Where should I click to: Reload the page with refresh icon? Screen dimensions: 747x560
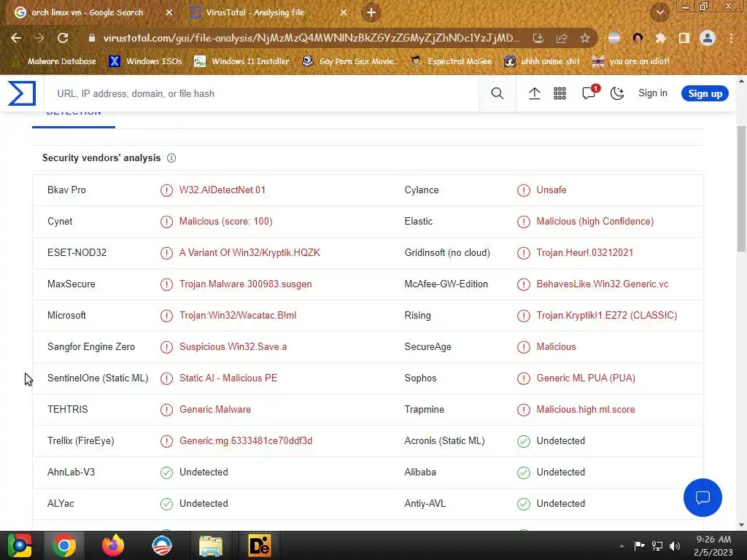[63, 38]
